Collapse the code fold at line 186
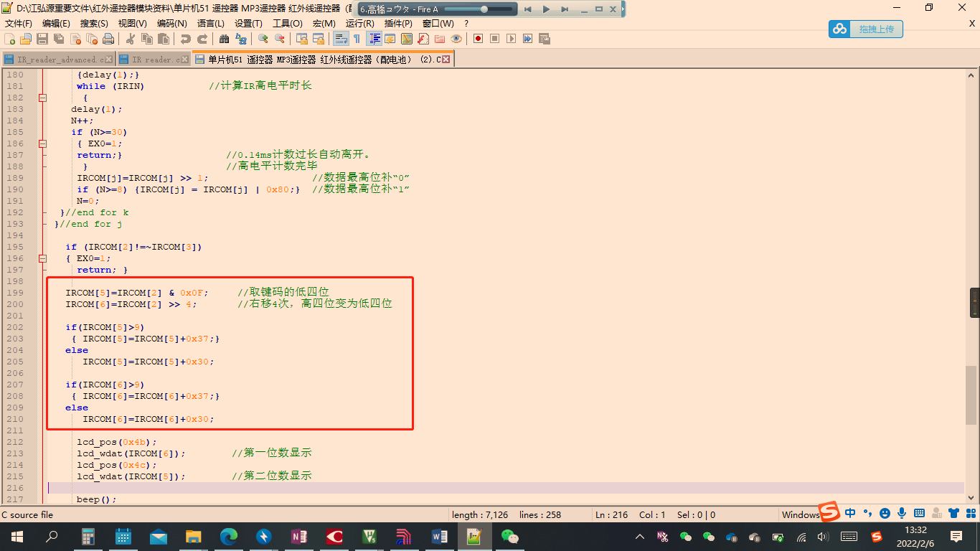 42,143
